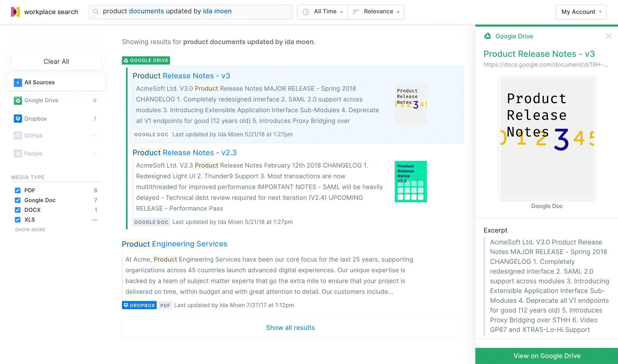Expand media types with Show More
The width and height of the screenshot is (618, 364).
30,230
